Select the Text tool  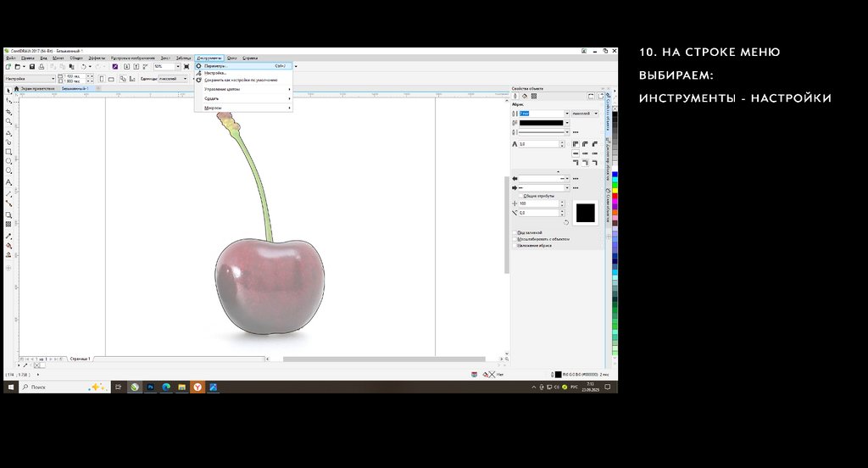point(8,182)
